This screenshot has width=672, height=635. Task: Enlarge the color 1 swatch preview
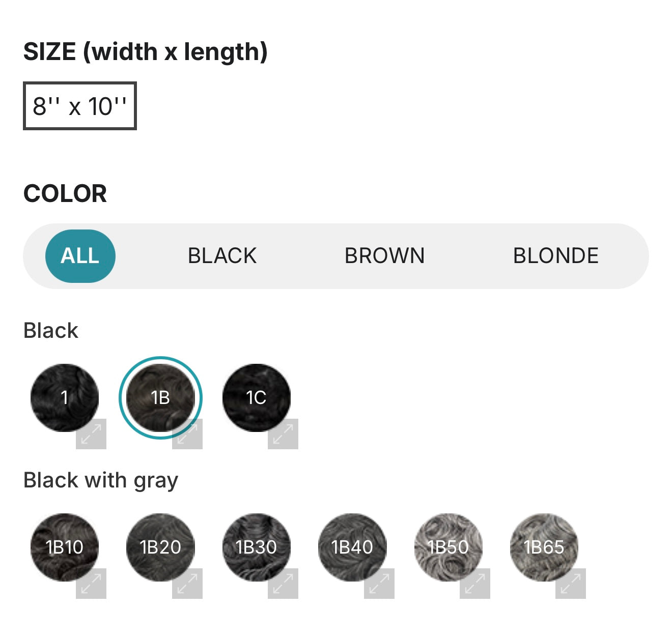coord(91,434)
